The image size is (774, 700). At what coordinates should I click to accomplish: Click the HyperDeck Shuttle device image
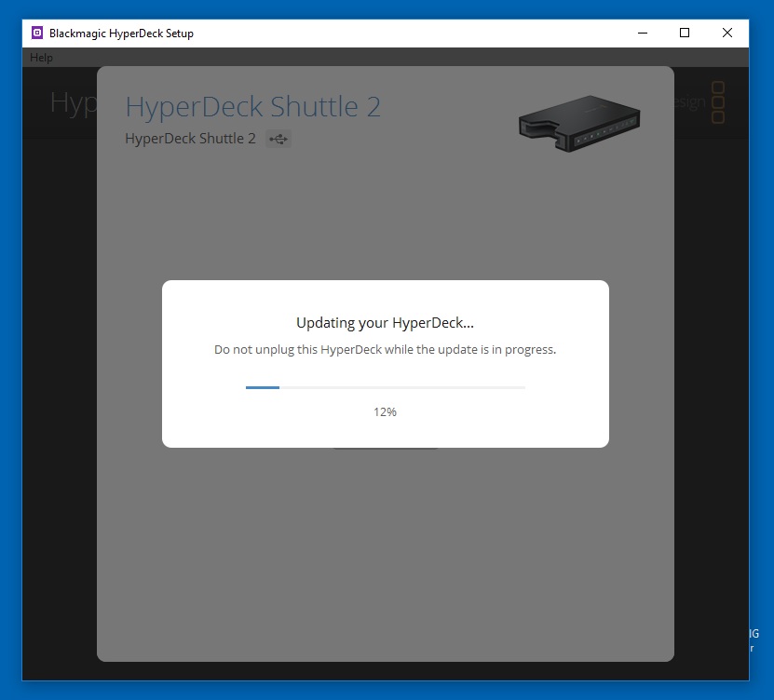click(x=579, y=122)
